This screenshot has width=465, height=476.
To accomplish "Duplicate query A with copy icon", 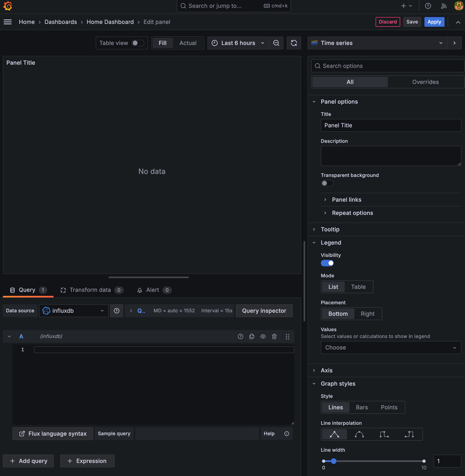I will coord(252,336).
